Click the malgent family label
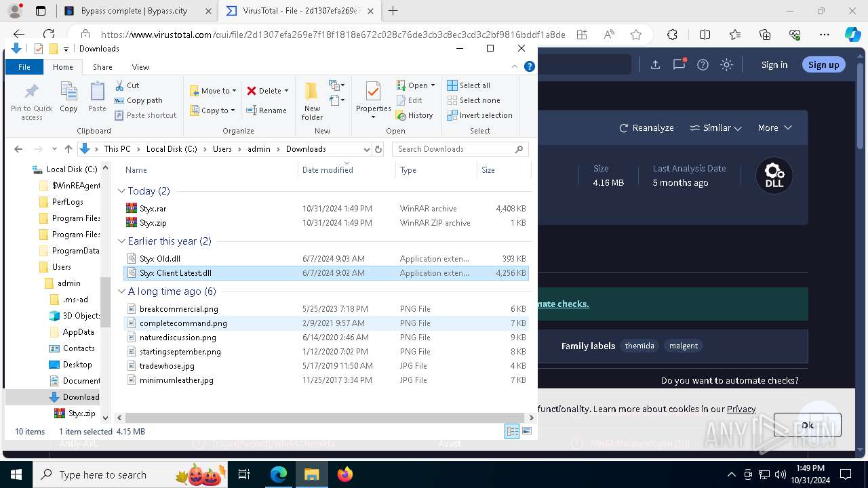The image size is (868, 488). (684, 346)
